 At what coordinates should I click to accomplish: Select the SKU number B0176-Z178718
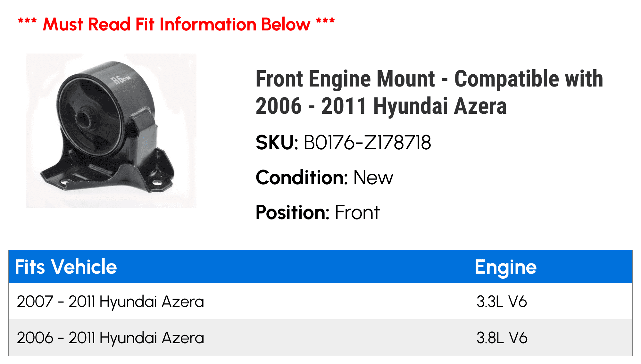pyautogui.click(x=367, y=143)
